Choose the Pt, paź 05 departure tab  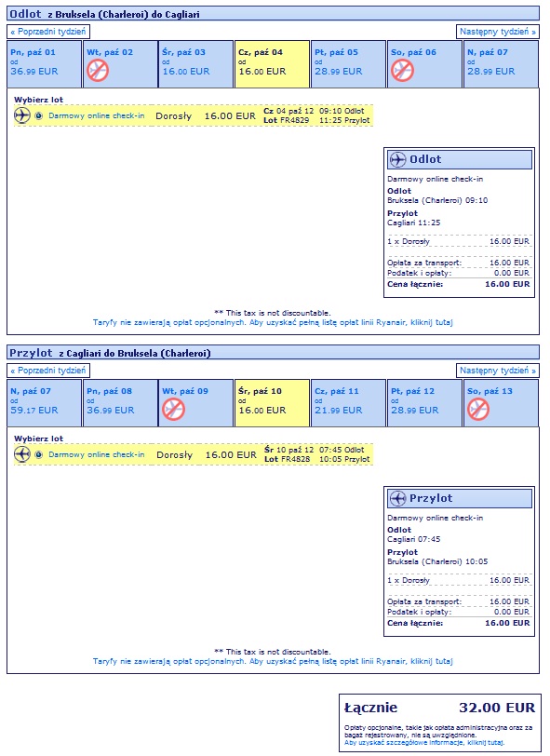pos(348,64)
